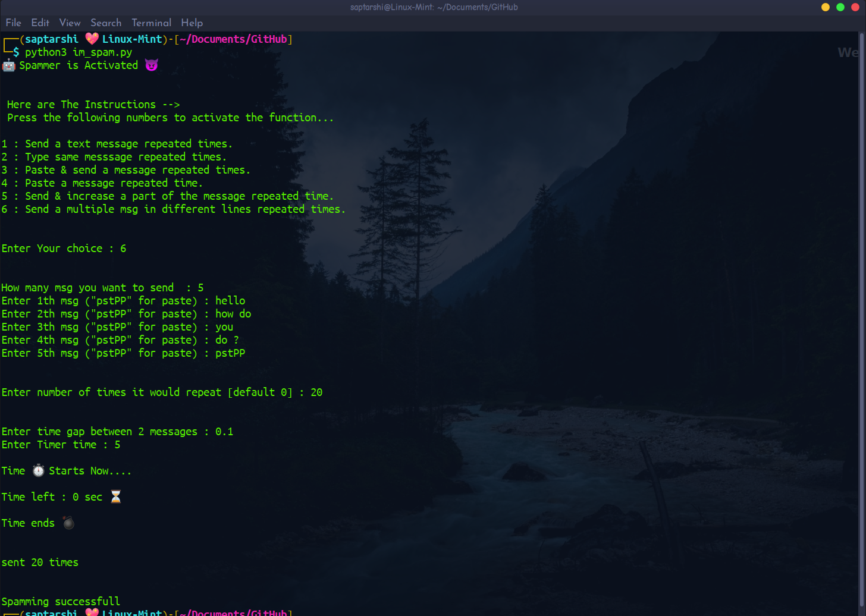Click the purple devil emoji after 'Activated'
The image size is (866, 616).
152,65
